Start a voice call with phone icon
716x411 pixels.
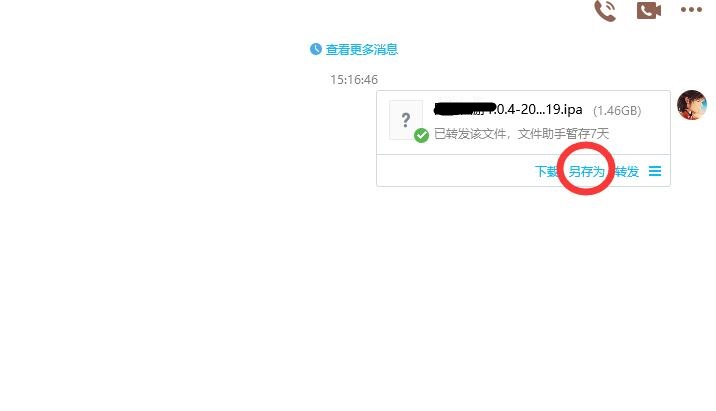[605, 10]
